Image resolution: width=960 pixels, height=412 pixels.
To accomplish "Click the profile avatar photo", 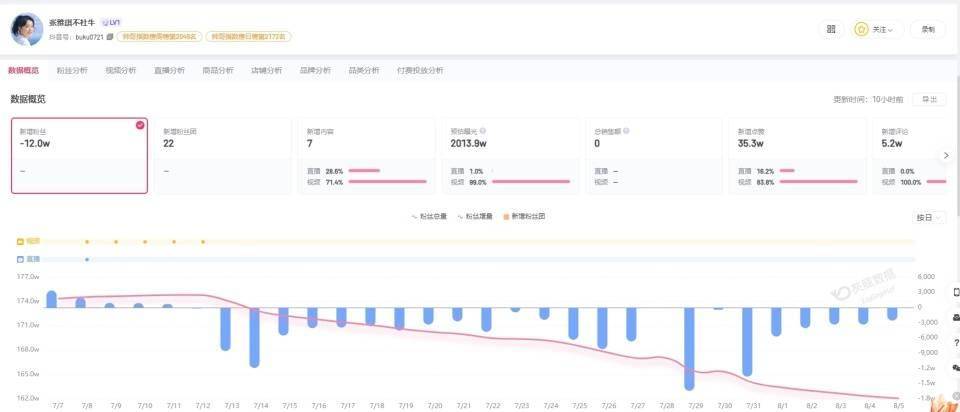I will coord(27,29).
